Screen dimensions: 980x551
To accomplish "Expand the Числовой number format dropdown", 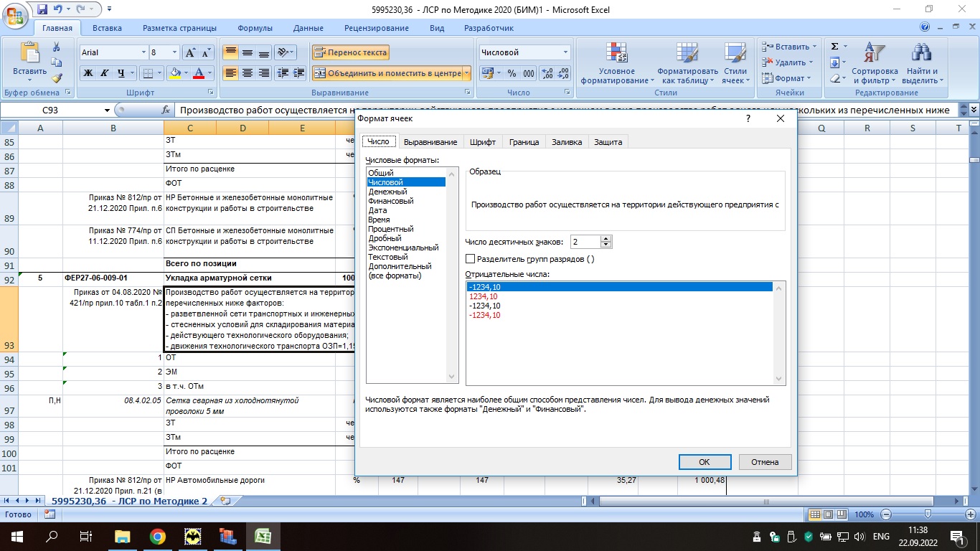I will (565, 52).
